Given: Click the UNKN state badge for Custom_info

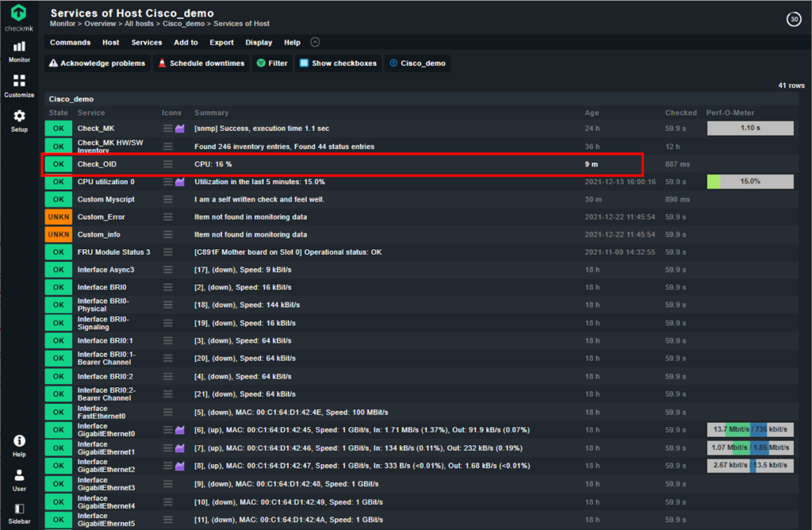Looking at the screenshot, I should 58,234.
